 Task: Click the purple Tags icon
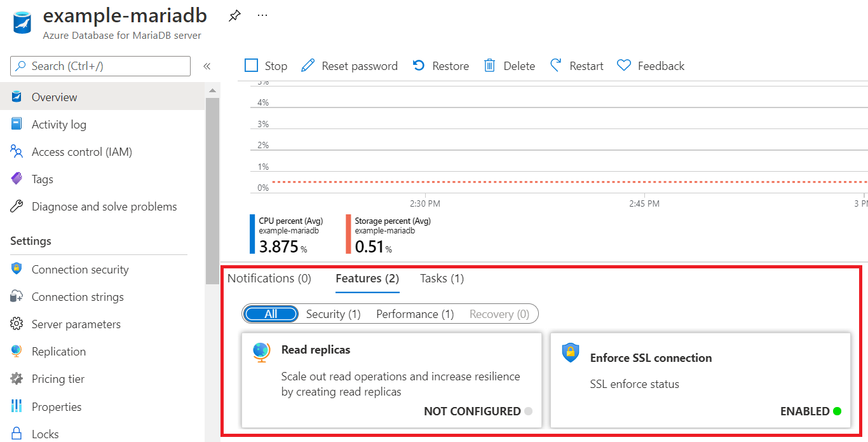coord(17,179)
